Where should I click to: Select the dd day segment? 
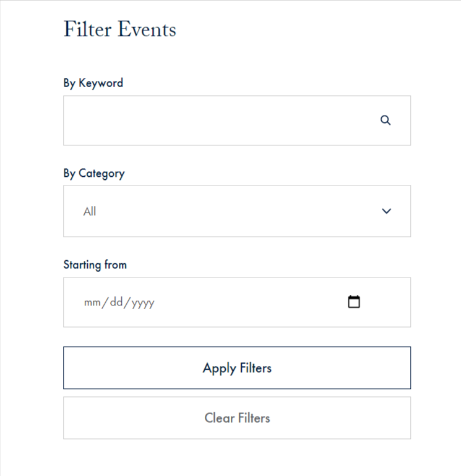pyautogui.click(x=116, y=302)
